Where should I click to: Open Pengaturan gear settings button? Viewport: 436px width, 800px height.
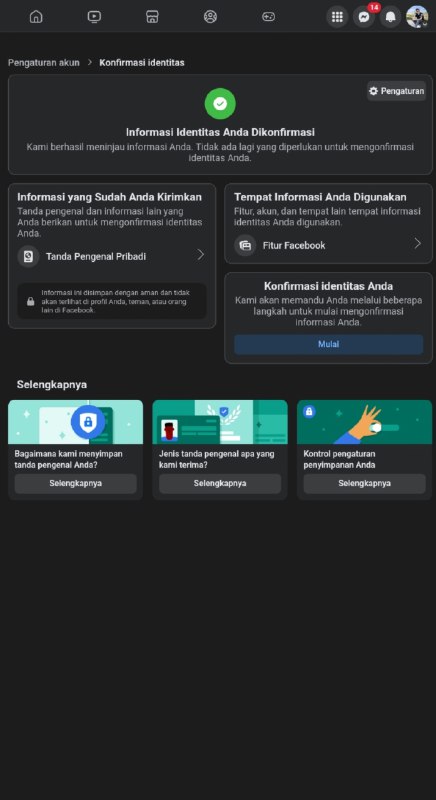(396, 91)
